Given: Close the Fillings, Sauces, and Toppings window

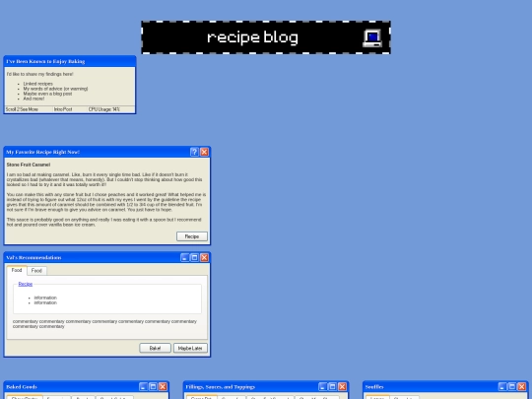Looking at the screenshot, I should point(342,387).
